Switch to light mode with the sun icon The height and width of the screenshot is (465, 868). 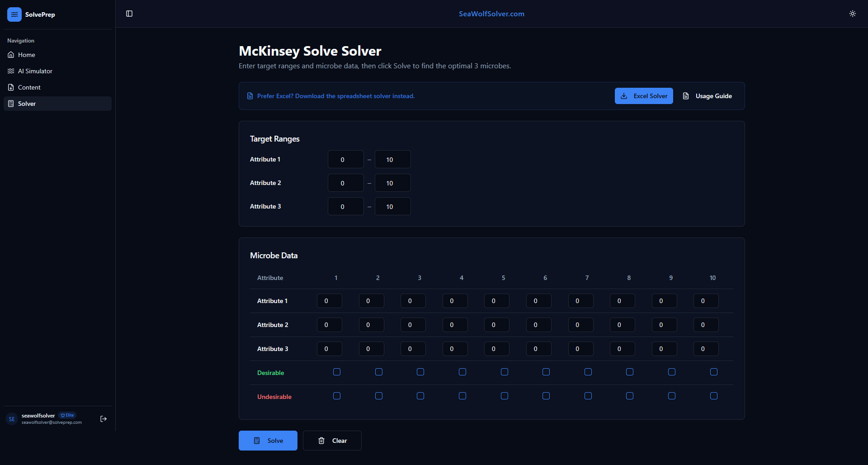click(853, 14)
